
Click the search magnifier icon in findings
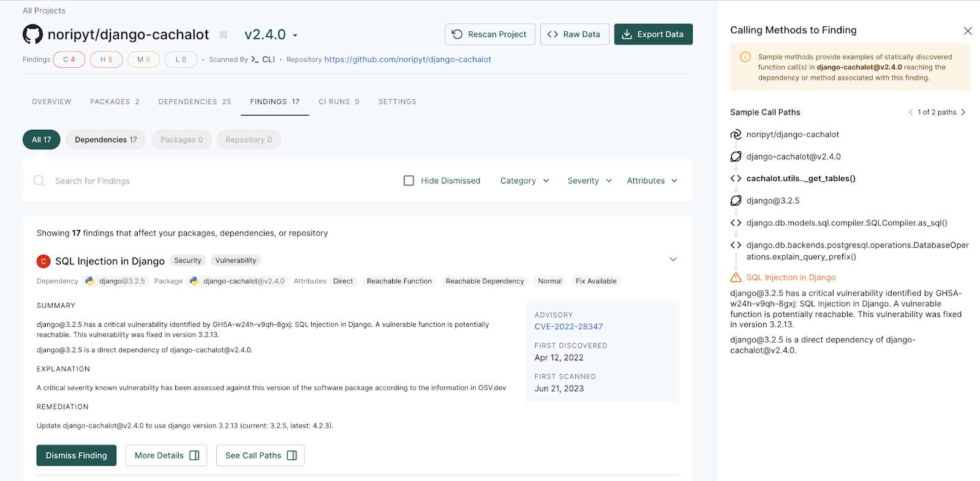coord(39,181)
